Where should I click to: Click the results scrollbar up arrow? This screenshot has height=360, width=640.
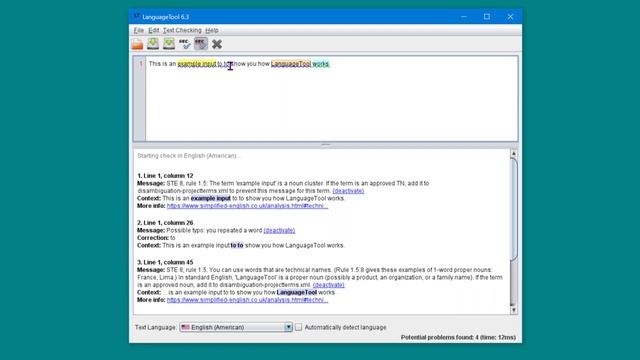point(514,153)
